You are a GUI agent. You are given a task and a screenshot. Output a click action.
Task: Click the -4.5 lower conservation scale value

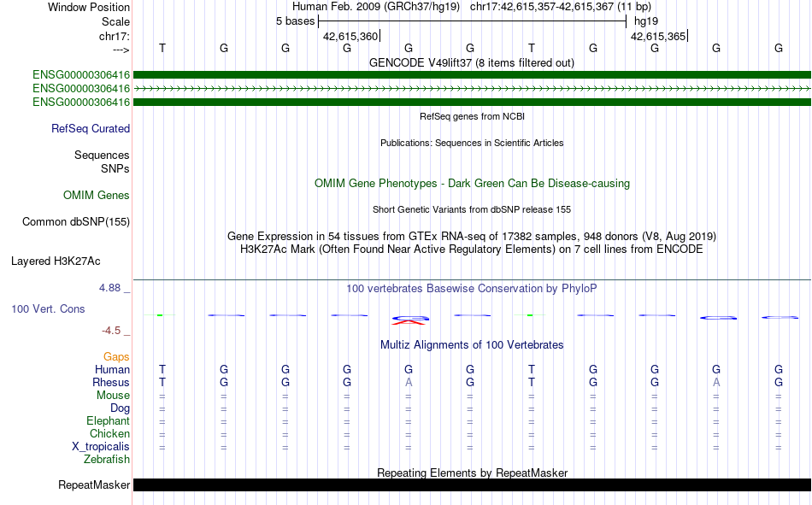(111, 331)
